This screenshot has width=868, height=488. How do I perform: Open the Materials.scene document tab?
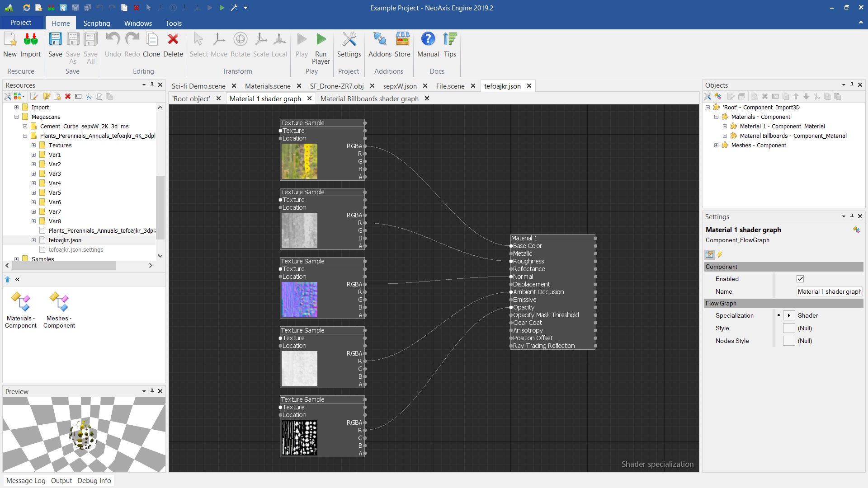click(x=268, y=86)
